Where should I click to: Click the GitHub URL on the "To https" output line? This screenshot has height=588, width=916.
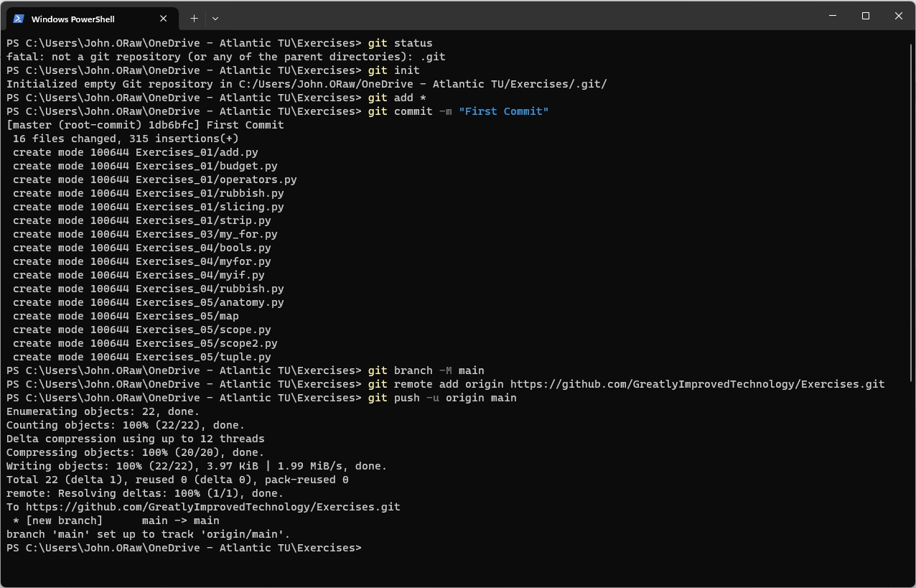click(212, 507)
